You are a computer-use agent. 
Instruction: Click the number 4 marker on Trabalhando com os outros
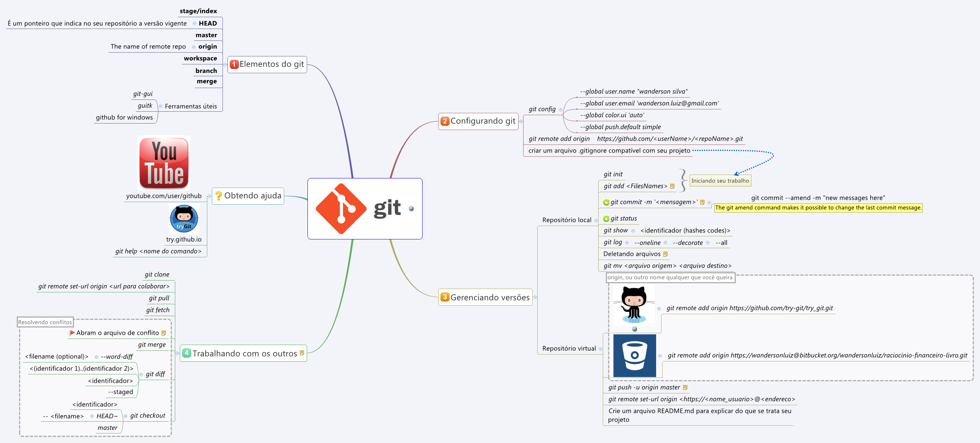pyautogui.click(x=186, y=353)
